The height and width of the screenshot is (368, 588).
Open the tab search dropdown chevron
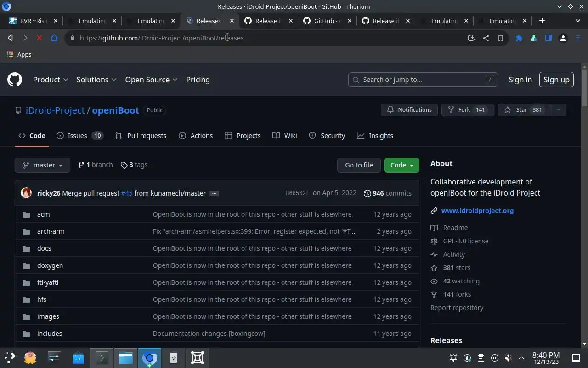[578, 21]
